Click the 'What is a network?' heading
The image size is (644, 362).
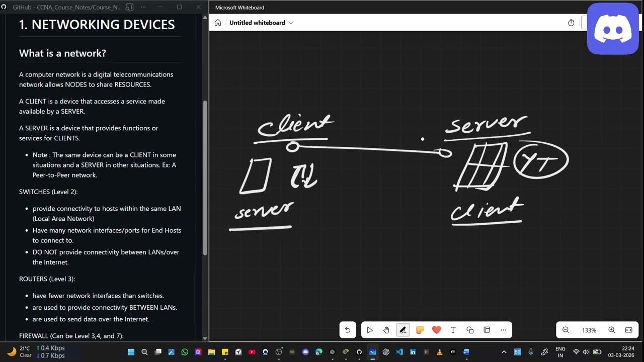point(62,53)
